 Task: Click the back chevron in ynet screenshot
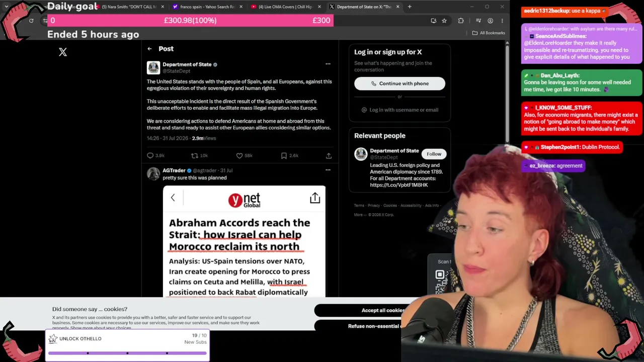[173, 198]
